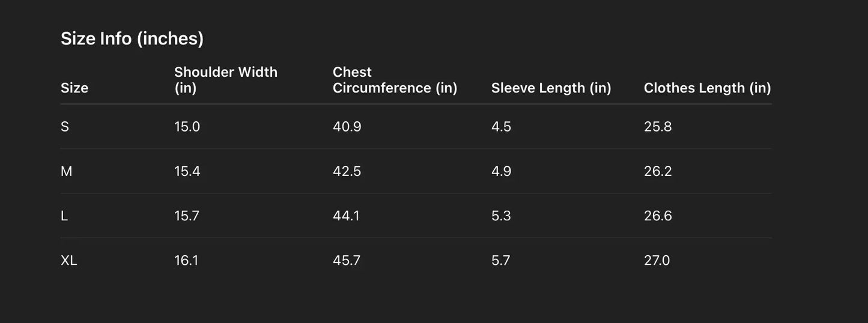Click chest circumference value 40.9
Image resolution: width=868 pixels, height=323 pixels.
point(347,127)
